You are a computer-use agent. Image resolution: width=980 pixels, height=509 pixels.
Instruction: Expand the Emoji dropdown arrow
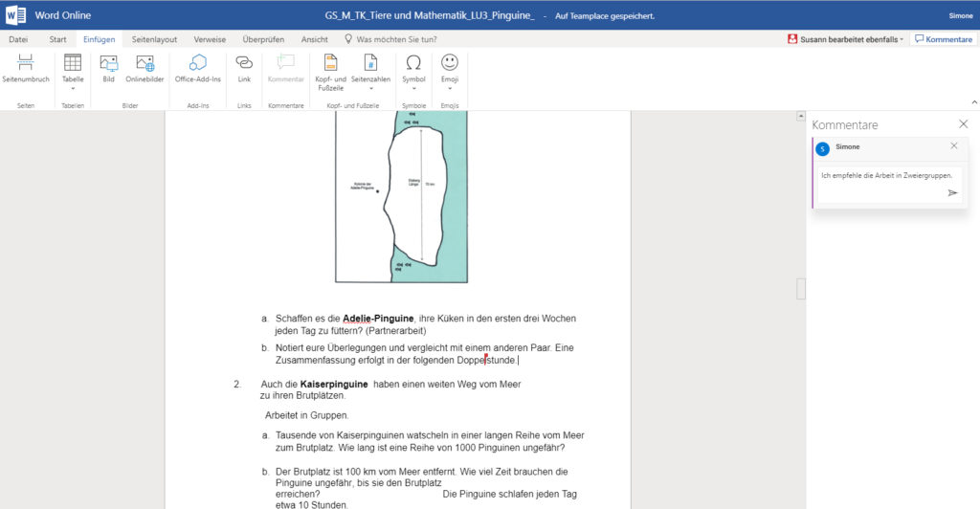pyautogui.click(x=450, y=89)
